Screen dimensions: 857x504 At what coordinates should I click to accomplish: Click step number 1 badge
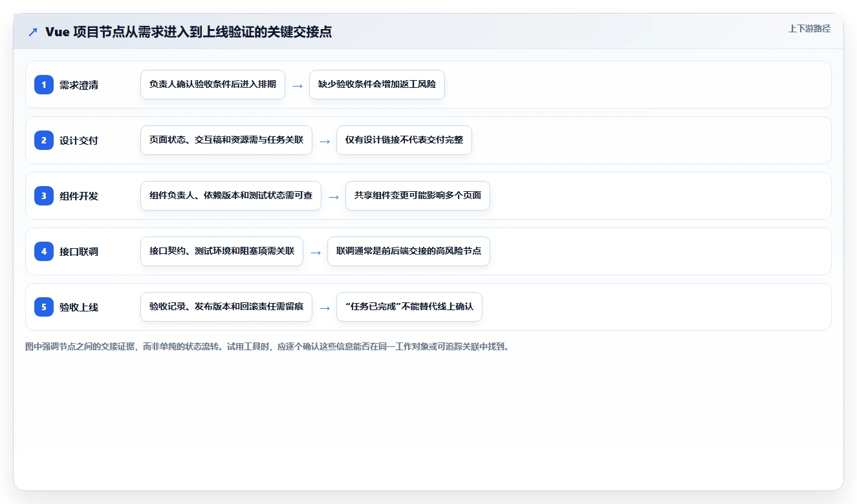tap(44, 85)
